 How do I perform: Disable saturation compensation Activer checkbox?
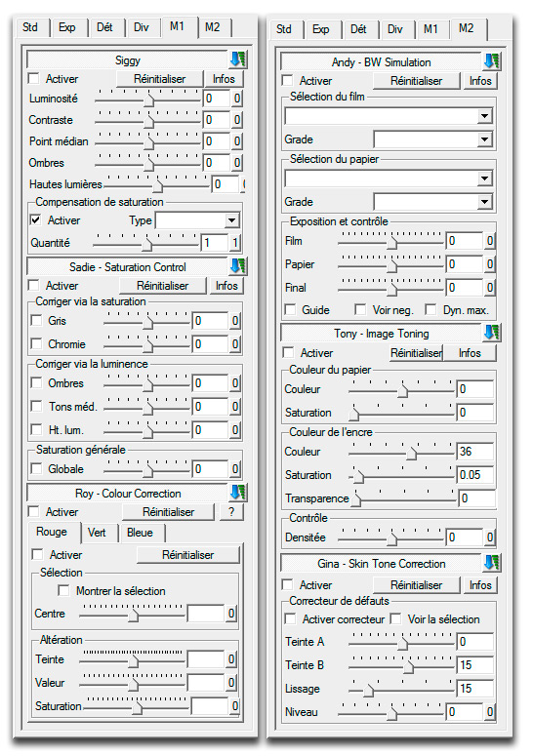coord(36,219)
